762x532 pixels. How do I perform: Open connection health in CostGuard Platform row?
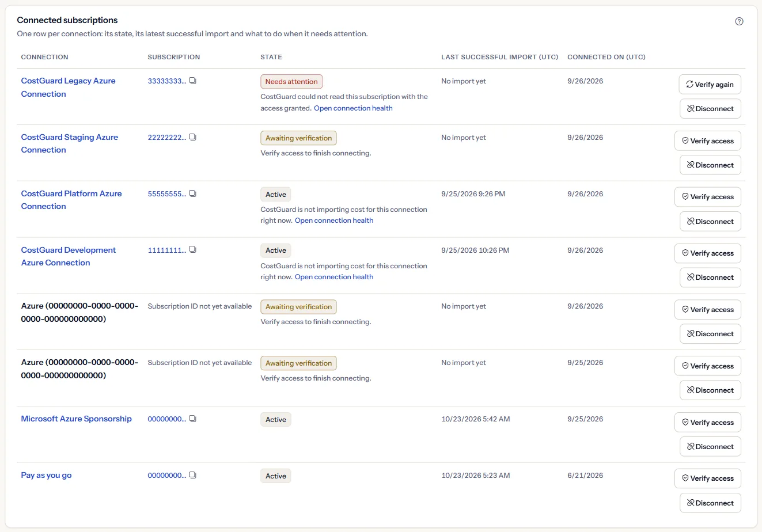click(x=334, y=221)
